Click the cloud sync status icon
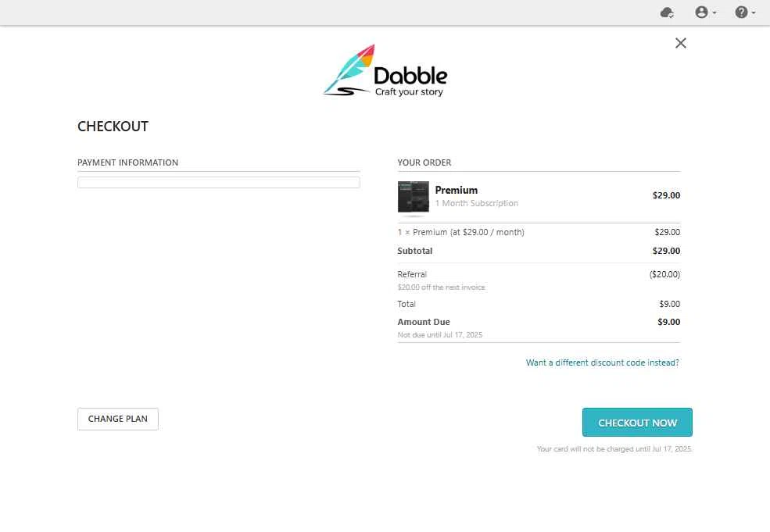Viewport: 770px width, 532px height. pos(667,12)
